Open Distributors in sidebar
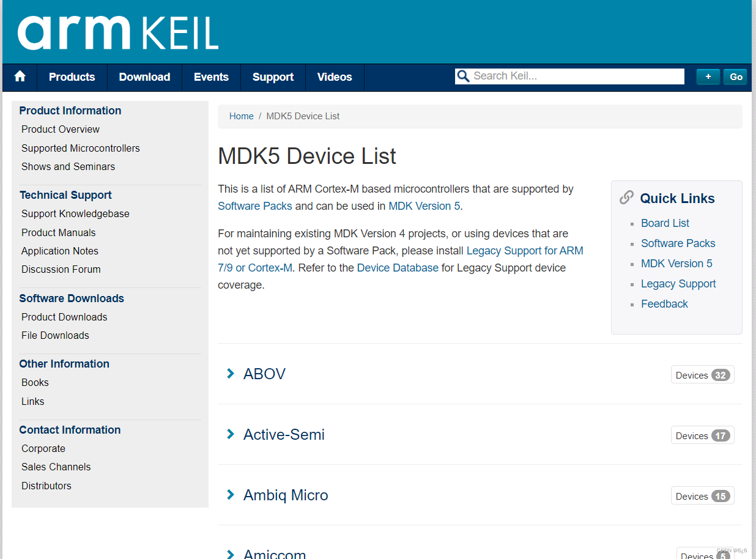 [46, 486]
